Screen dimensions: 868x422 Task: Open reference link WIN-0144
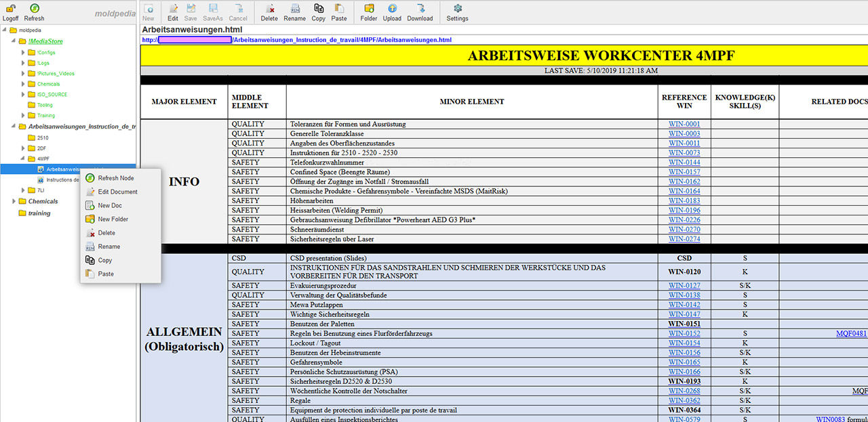[684, 163]
